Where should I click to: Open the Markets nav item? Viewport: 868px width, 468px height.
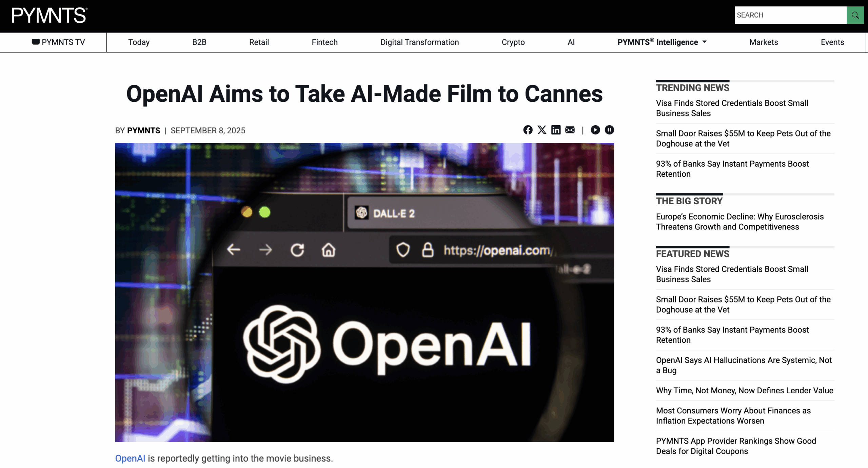764,42
